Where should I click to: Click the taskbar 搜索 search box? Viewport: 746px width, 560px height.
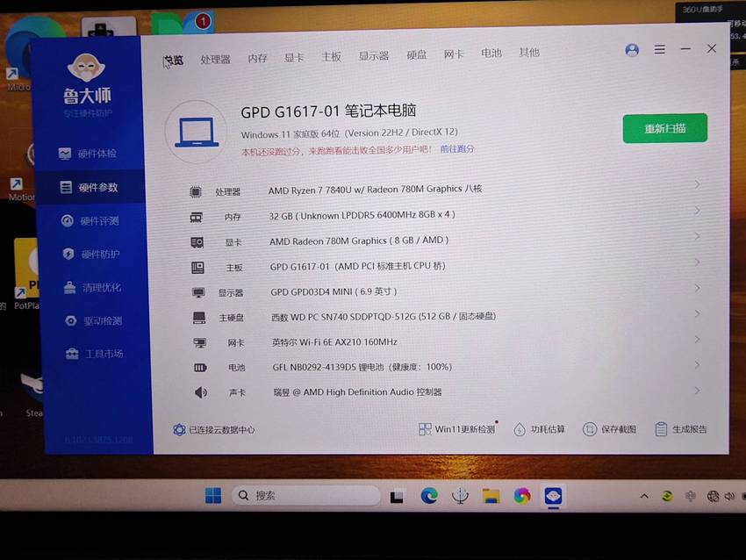[x=306, y=496]
